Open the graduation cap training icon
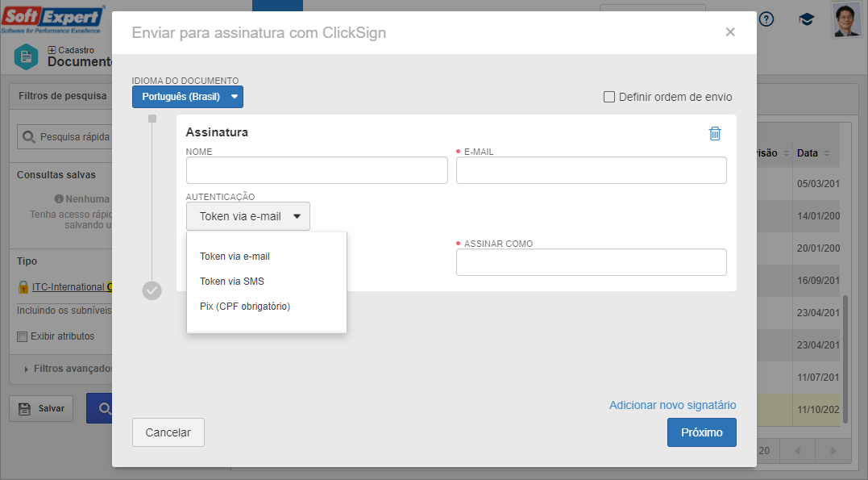This screenshot has width=868, height=480. 807,20
